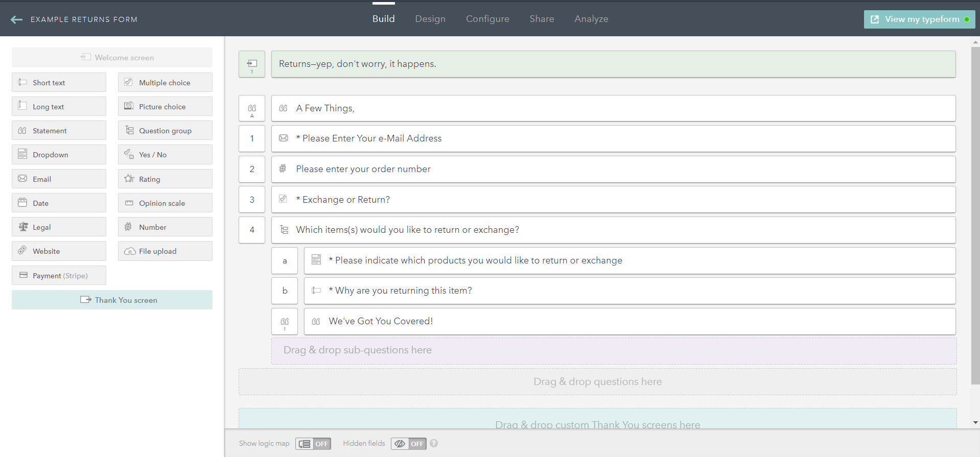Image resolution: width=980 pixels, height=457 pixels.
Task: Choose the Payment (Stripe) question type
Action: [x=59, y=276]
